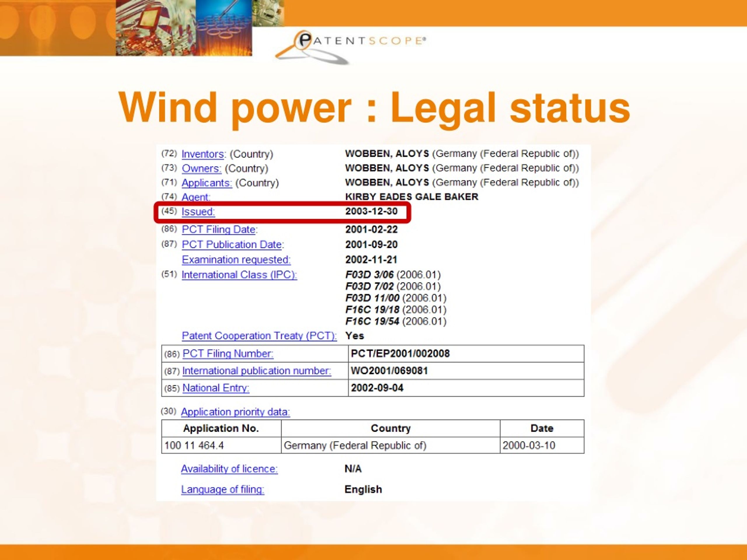Open the Applicants link
Image resolution: width=747 pixels, height=560 pixels.
coord(207,183)
